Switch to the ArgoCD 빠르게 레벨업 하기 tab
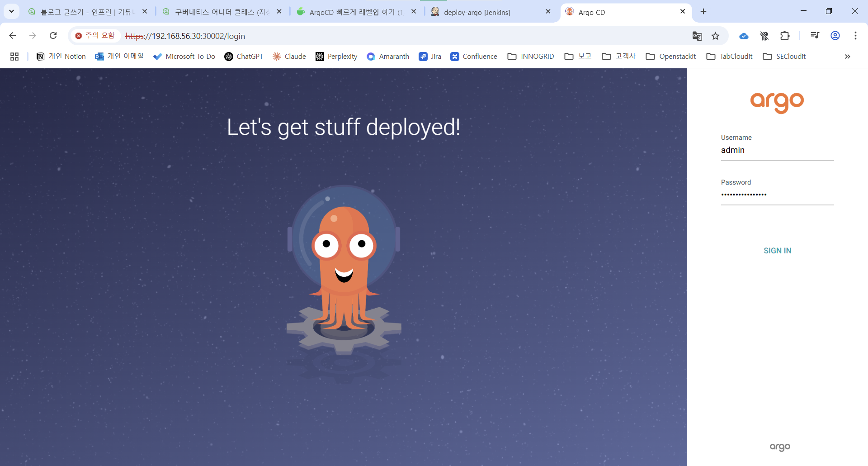The width and height of the screenshot is (868, 466). (353, 12)
